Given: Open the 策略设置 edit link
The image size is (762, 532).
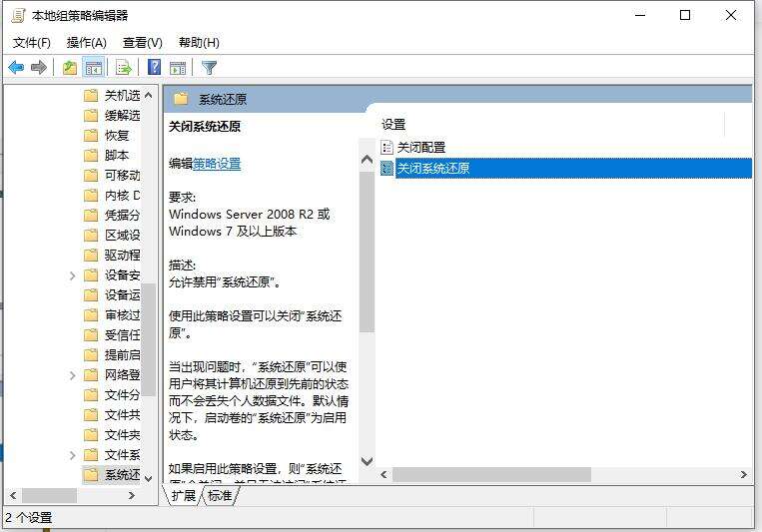Looking at the screenshot, I should pyautogui.click(x=217, y=164).
